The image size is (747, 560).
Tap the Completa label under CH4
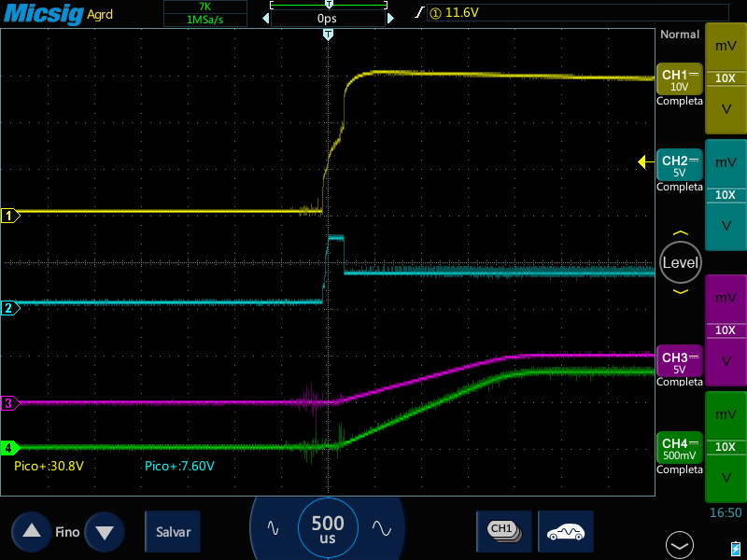(x=680, y=469)
